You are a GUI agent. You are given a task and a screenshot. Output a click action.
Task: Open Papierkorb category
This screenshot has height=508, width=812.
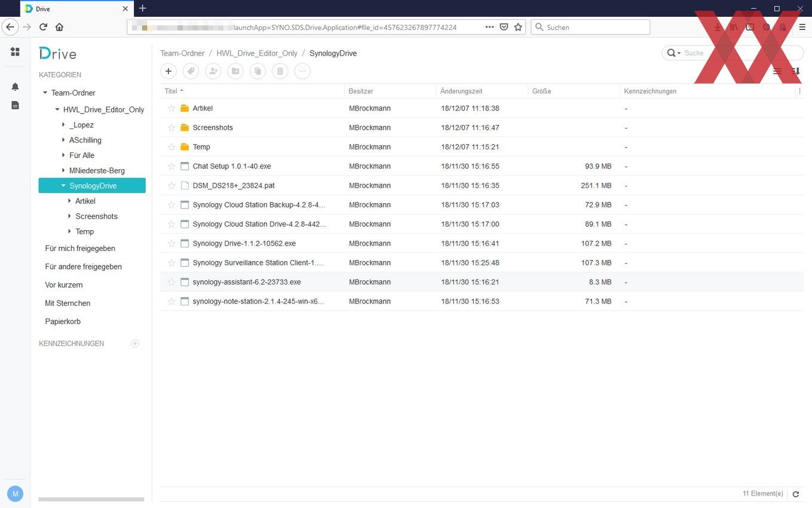(63, 322)
